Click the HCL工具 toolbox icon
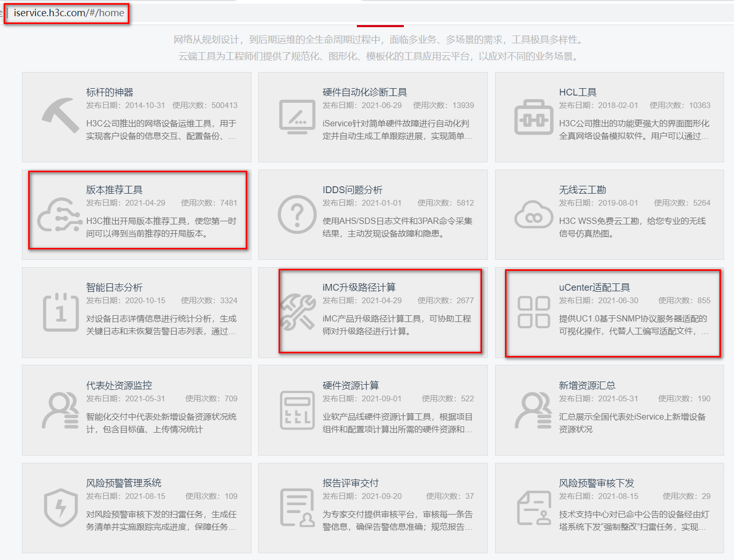This screenshot has width=734, height=560. point(534,117)
